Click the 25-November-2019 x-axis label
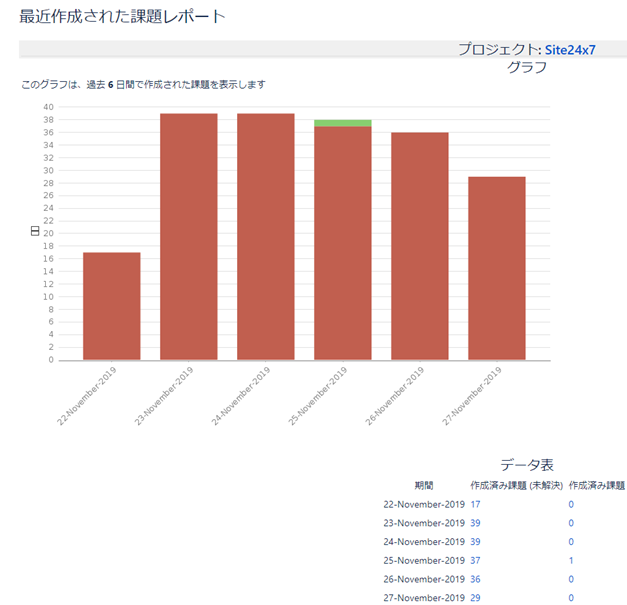The height and width of the screenshot is (605, 627). coord(317,396)
